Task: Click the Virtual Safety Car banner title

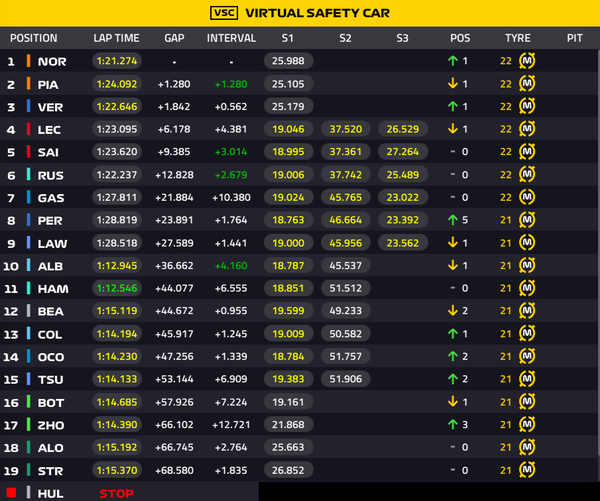Action: tap(317, 13)
